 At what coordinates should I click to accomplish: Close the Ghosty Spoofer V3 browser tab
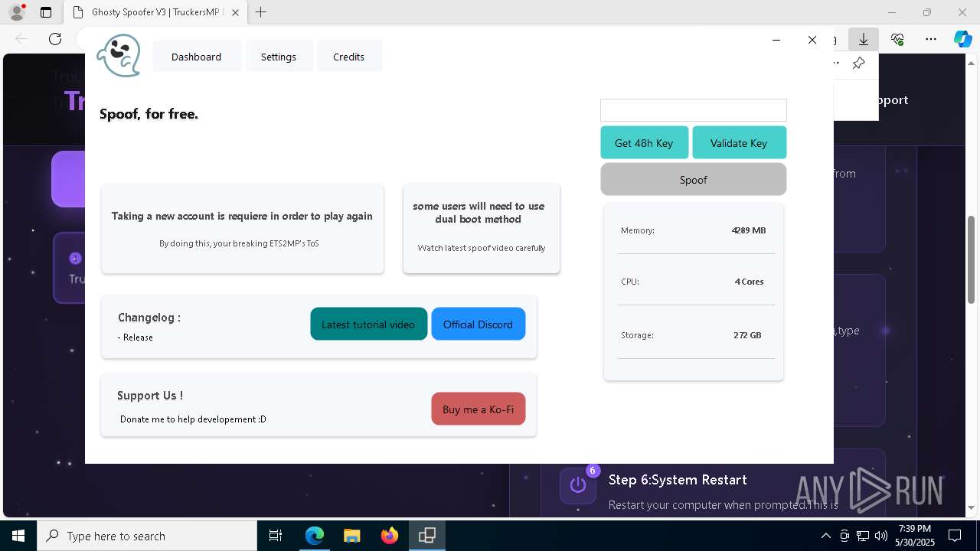(235, 12)
